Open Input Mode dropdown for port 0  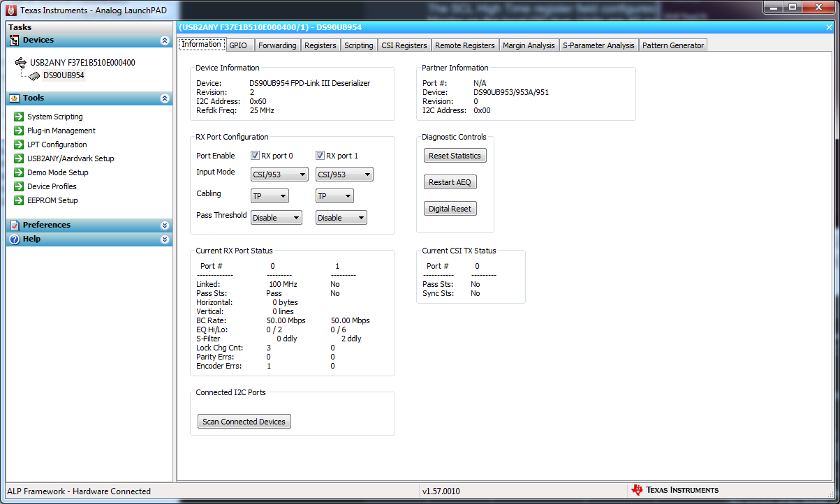point(279,175)
